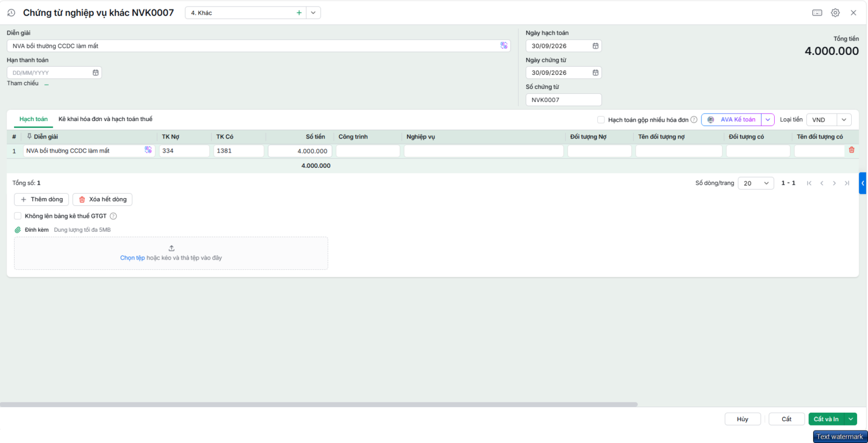Click the AVA Kế toán button

732,119
